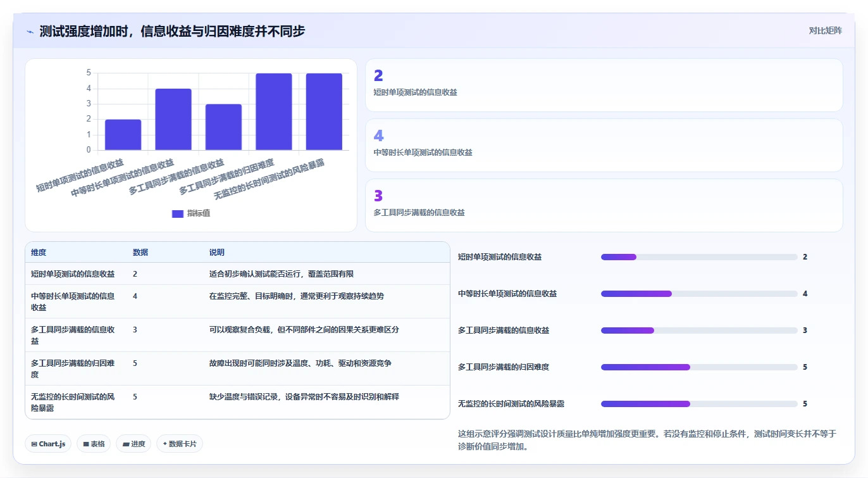Click table data value 4
868x478 pixels.
pos(135,296)
